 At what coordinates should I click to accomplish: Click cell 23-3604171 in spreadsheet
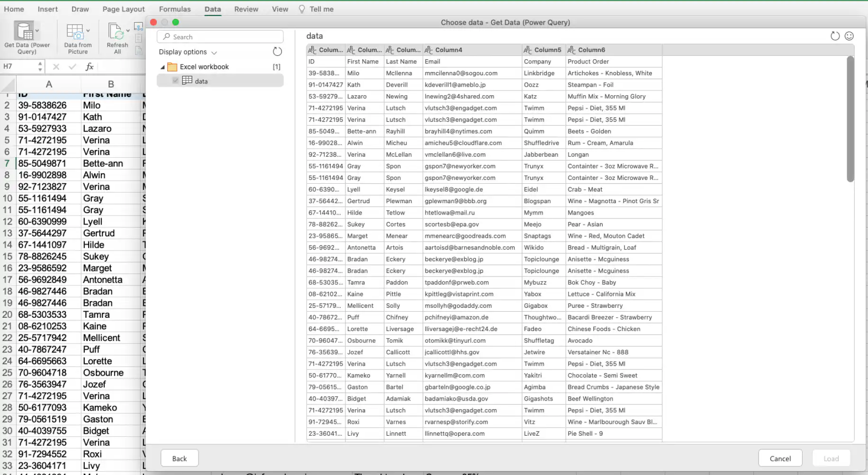point(48,466)
